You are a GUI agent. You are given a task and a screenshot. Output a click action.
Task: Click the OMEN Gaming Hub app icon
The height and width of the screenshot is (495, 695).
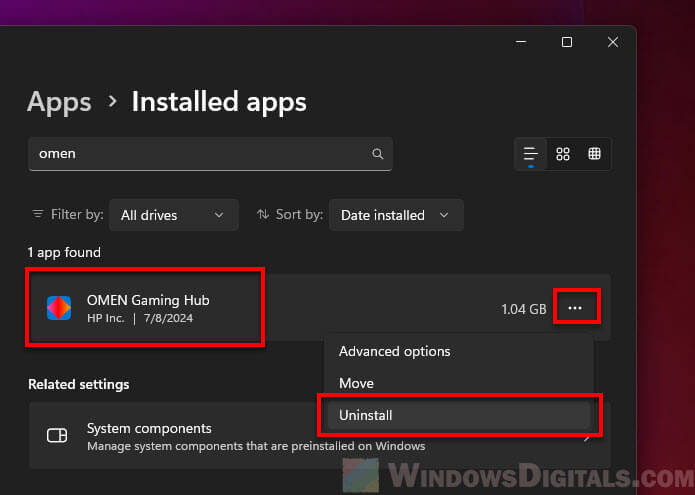point(59,308)
